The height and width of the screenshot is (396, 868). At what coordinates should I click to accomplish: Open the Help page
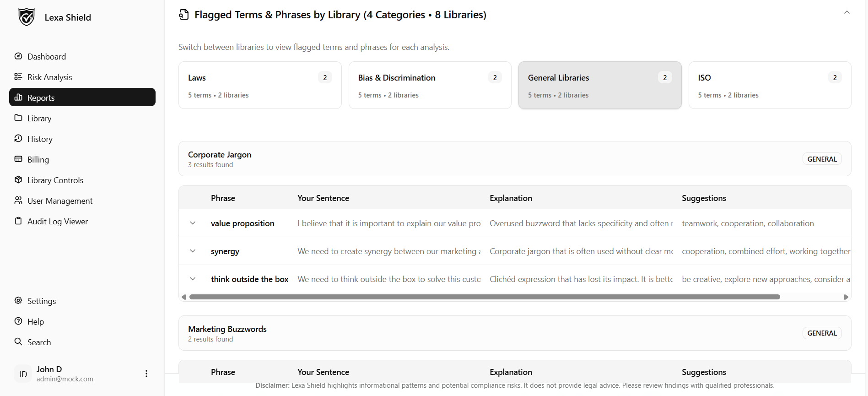pyautogui.click(x=82, y=321)
